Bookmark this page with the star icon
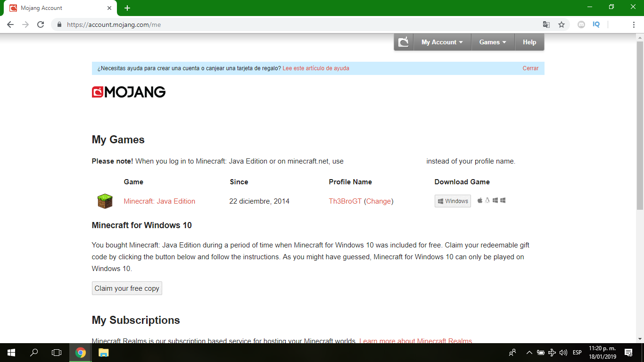This screenshot has height=362, width=644. point(561,25)
